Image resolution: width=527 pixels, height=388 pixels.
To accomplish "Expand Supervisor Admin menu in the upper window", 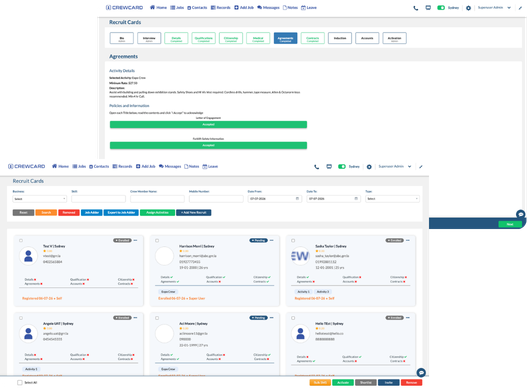I will click(x=494, y=8).
